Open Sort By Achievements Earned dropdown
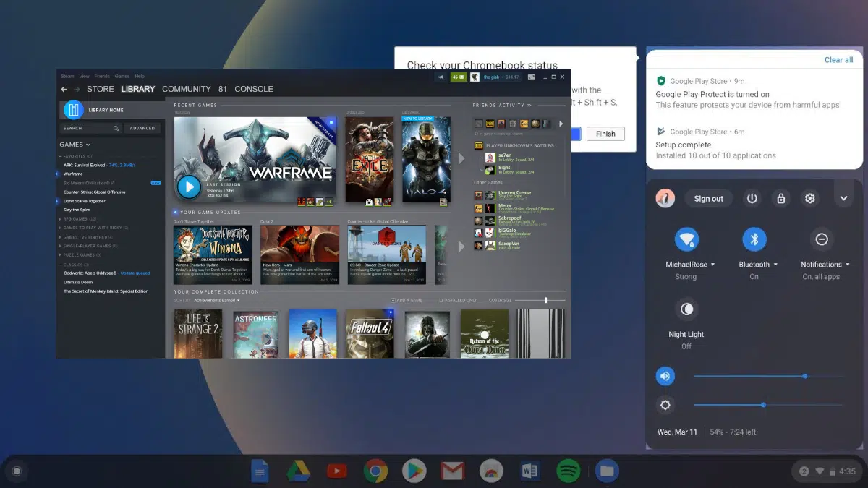Screen dimensions: 868x488 click(217, 300)
